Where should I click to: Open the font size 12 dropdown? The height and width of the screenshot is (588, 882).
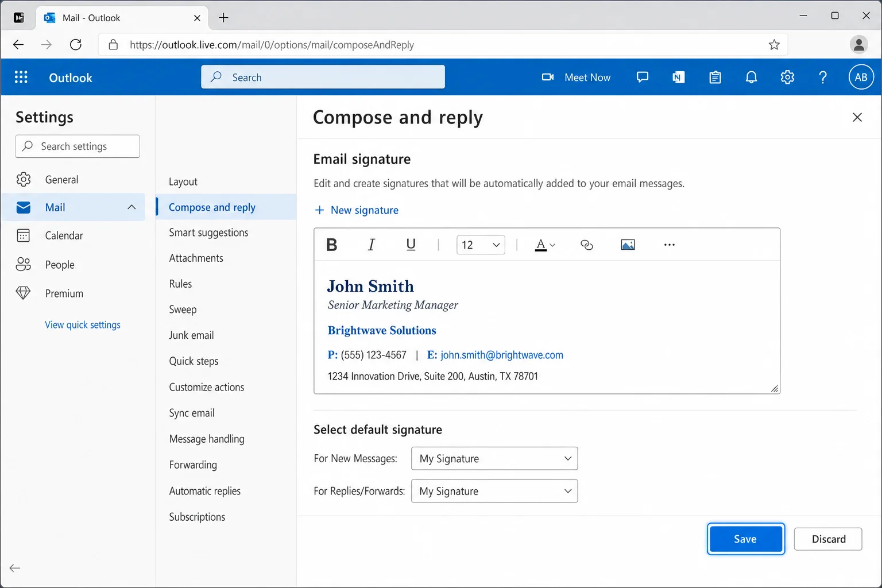(481, 245)
